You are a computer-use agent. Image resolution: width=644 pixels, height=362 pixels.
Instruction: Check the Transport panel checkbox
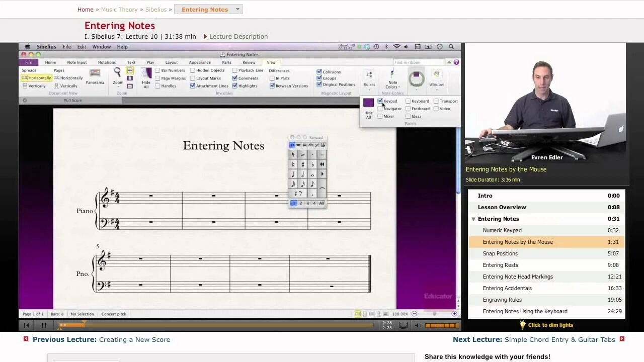(x=436, y=101)
